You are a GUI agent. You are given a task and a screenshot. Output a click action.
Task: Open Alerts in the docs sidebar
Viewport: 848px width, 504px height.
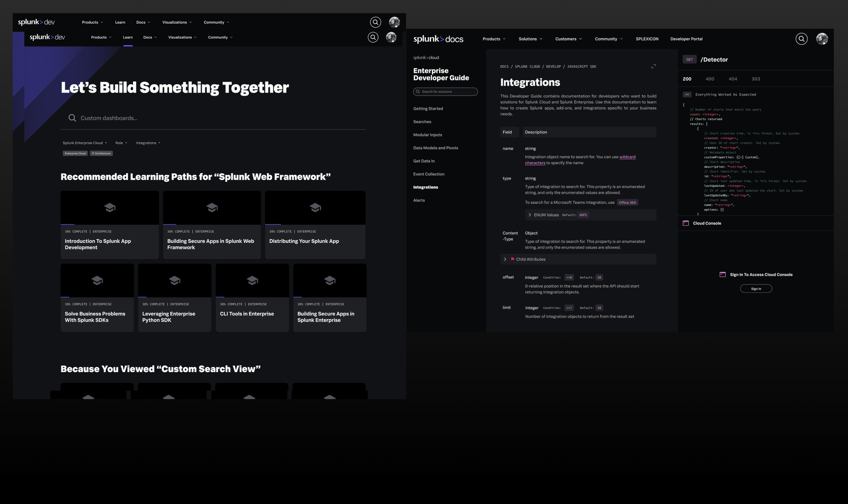coord(419,200)
